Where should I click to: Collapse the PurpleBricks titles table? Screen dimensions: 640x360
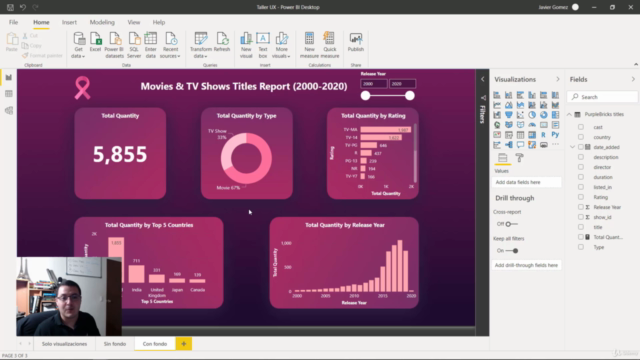click(569, 115)
